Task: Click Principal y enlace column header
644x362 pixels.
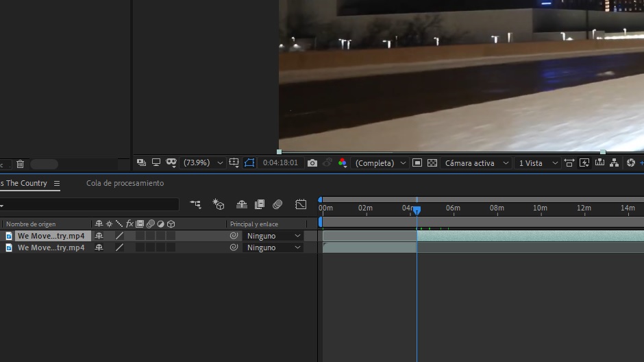Action: (x=253, y=224)
